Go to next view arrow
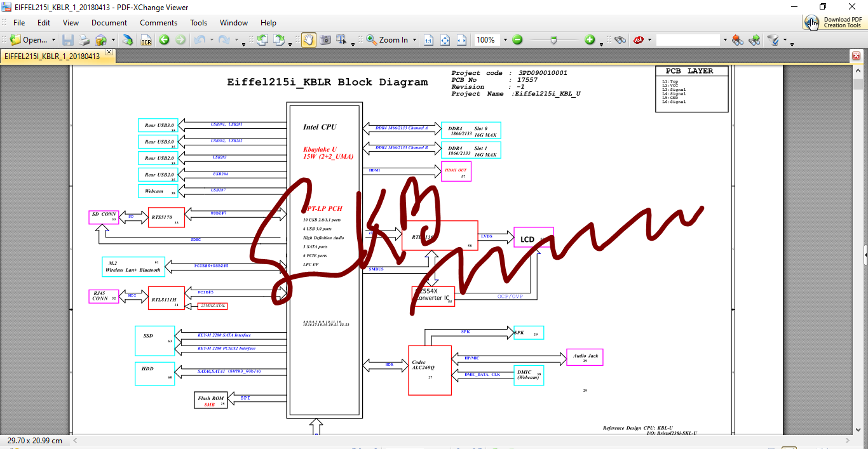Viewport: 868px width, 449px height. pos(180,40)
